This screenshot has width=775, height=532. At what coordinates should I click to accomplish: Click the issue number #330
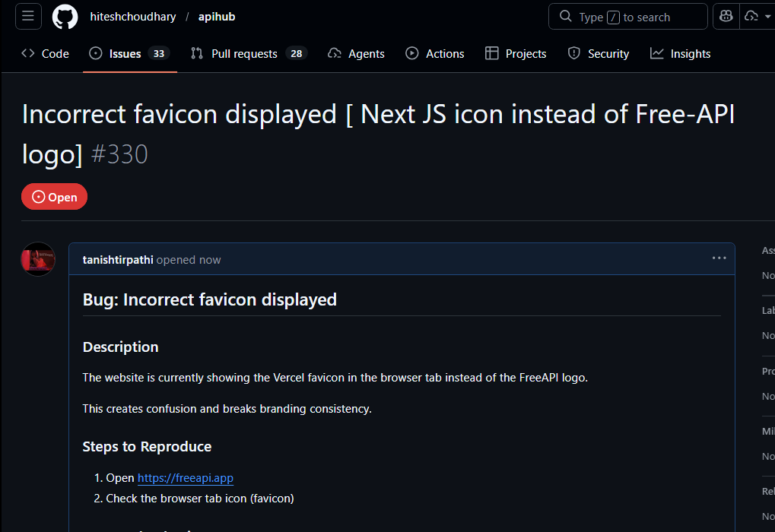point(119,154)
